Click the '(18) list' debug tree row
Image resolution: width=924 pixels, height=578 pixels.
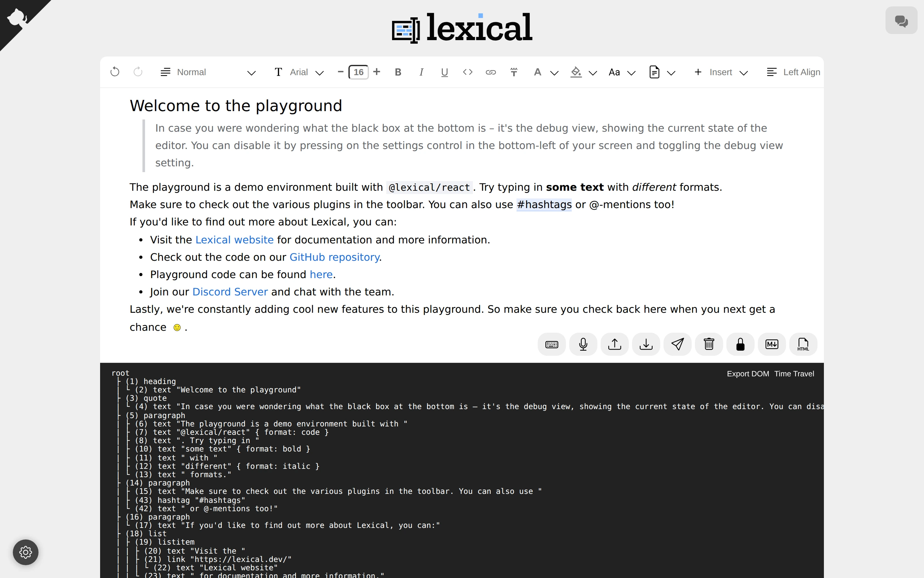coord(146,533)
